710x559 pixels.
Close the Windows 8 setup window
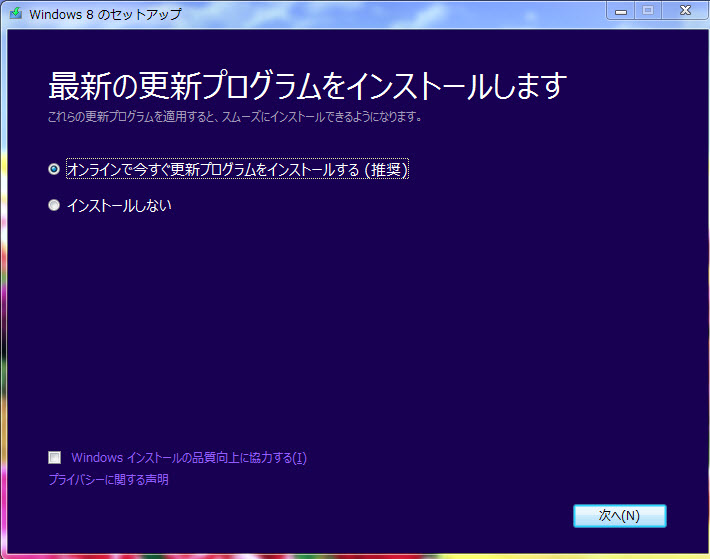coord(685,11)
